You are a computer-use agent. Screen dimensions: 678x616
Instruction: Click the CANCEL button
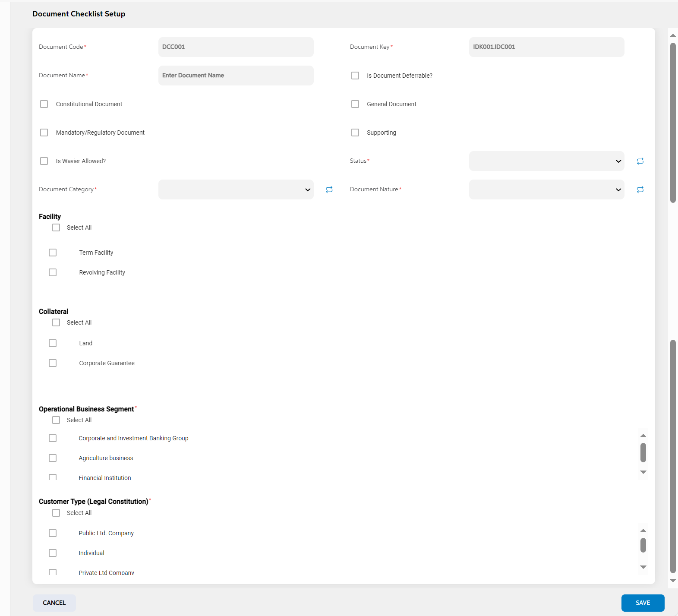click(54, 603)
